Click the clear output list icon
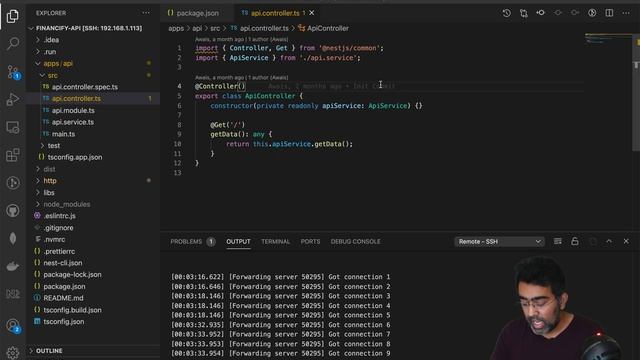The width and height of the screenshot is (640, 360). 558,241
